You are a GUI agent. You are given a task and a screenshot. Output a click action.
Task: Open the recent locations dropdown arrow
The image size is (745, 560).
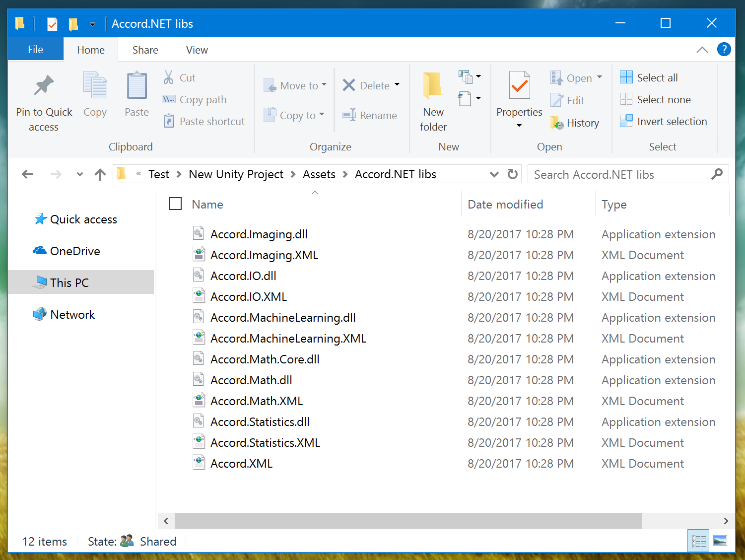(79, 174)
